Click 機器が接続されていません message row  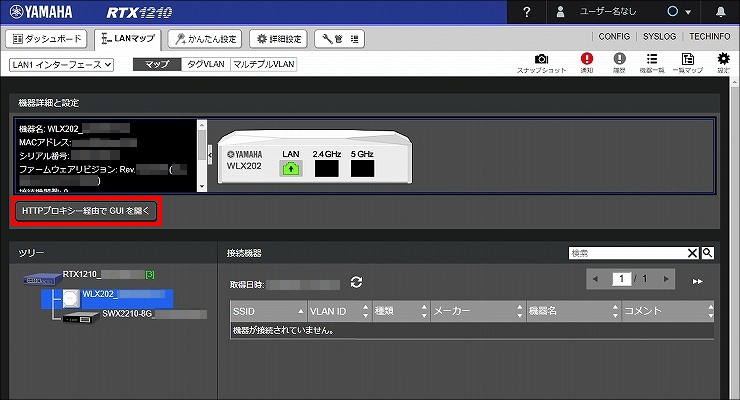[x=472, y=331]
